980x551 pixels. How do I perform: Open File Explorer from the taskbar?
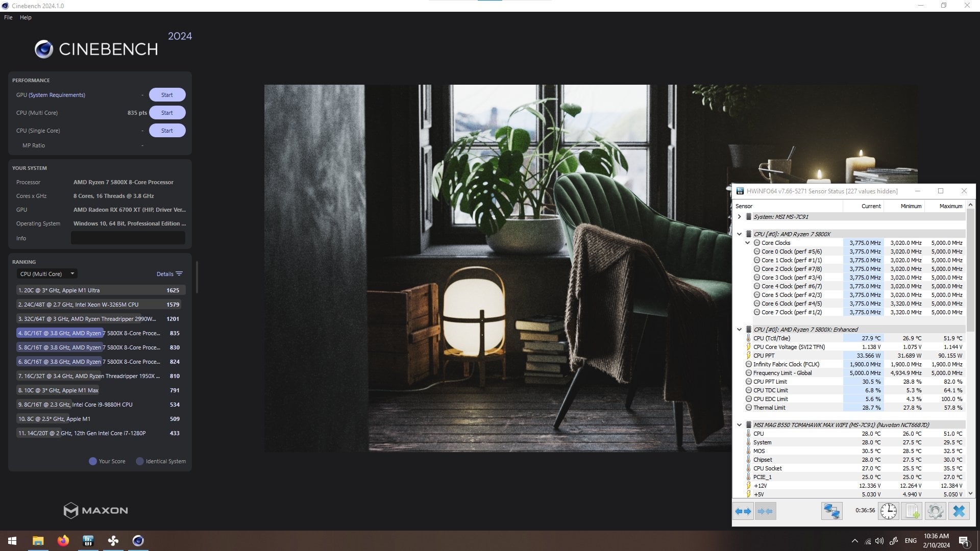point(38,541)
